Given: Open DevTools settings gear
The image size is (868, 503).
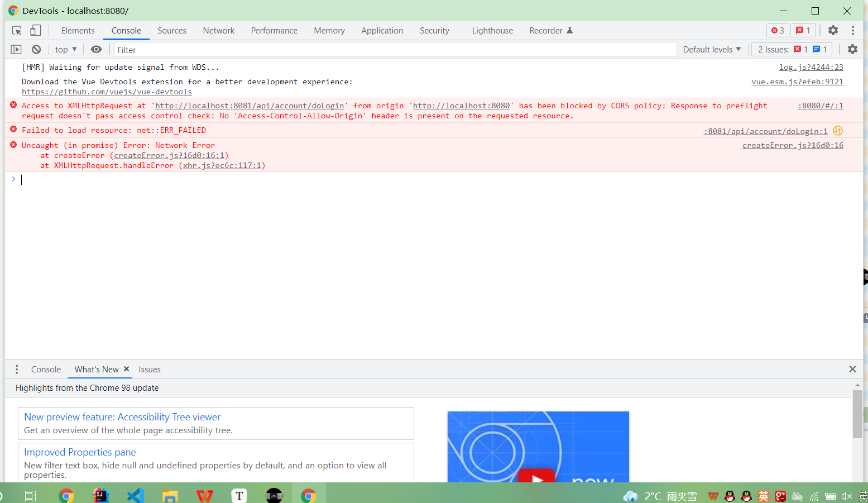Looking at the screenshot, I should (833, 30).
